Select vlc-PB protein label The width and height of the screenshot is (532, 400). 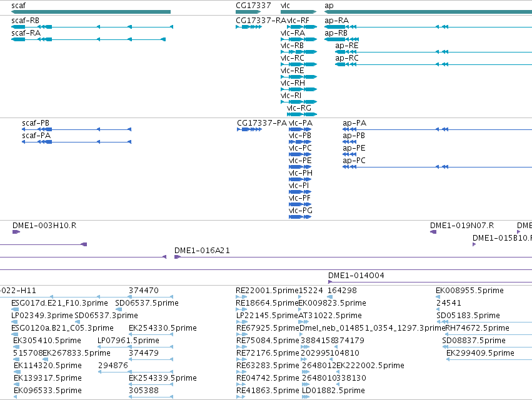click(x=300, y=136)
